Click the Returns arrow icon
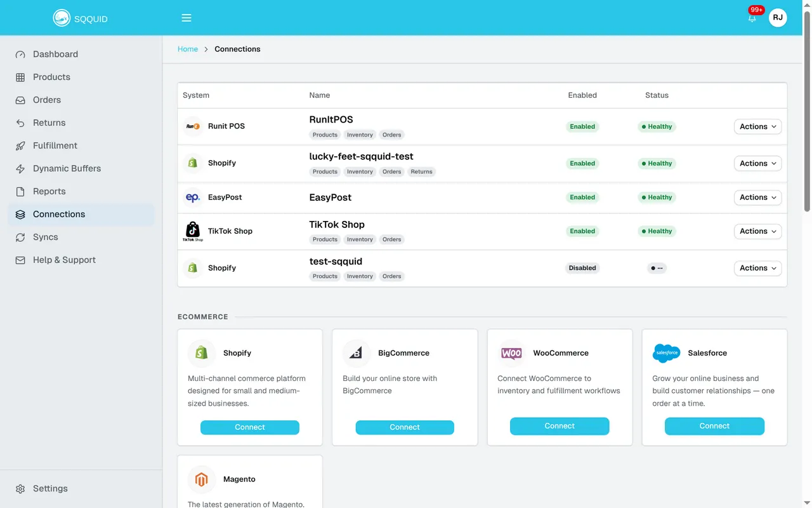Viewport: 812px width, 508px height. [20, 123]
